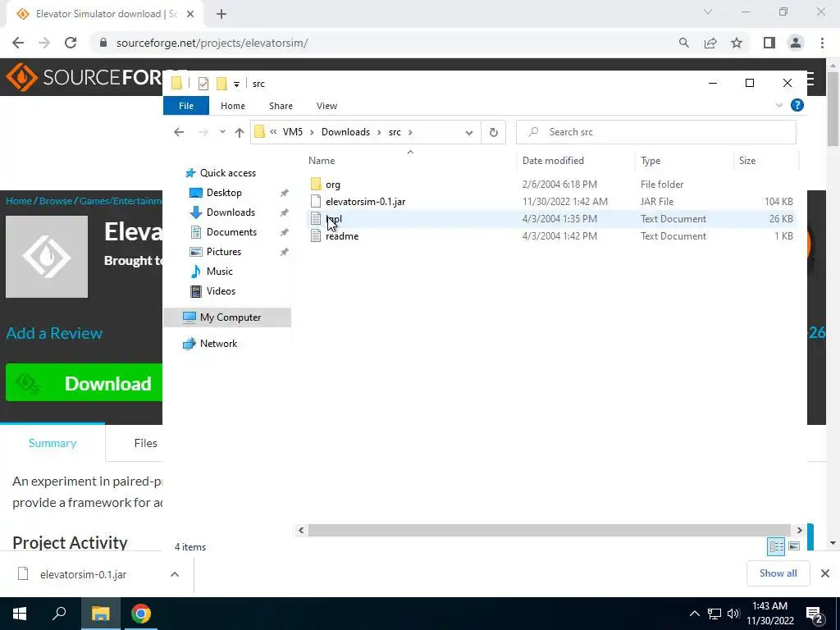Click VM5 in breadcrumb path
This screenshot has height=630, width=840.
point(293,132)
